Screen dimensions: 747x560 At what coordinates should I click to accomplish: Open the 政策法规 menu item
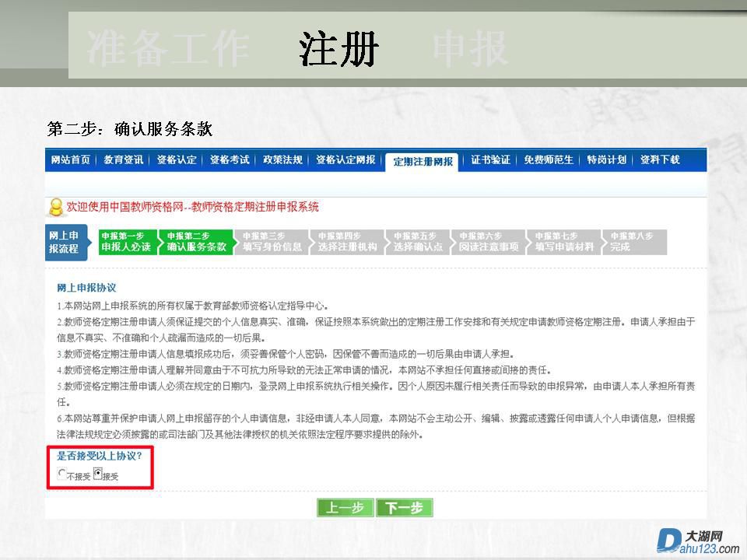282,159
